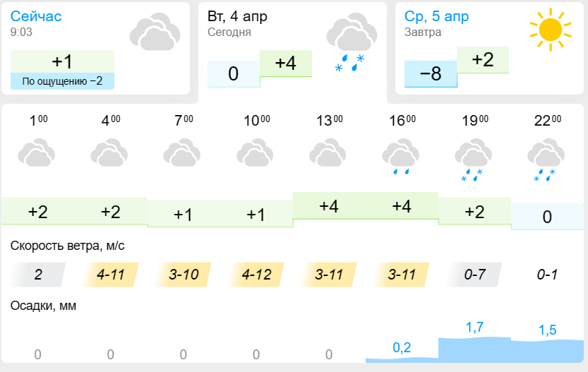
Task: Click the sun icon for Wednesday 5 апр
Action: (x=551, y=30)
